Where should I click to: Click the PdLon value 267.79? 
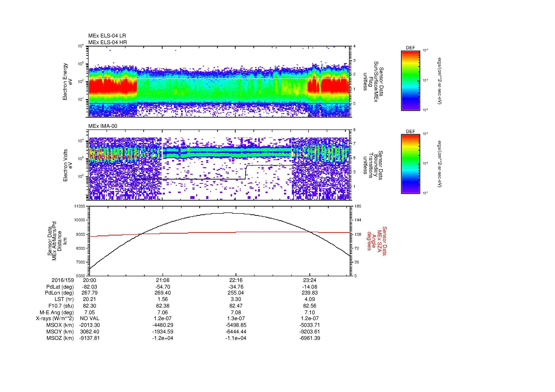tap(90, 293)
